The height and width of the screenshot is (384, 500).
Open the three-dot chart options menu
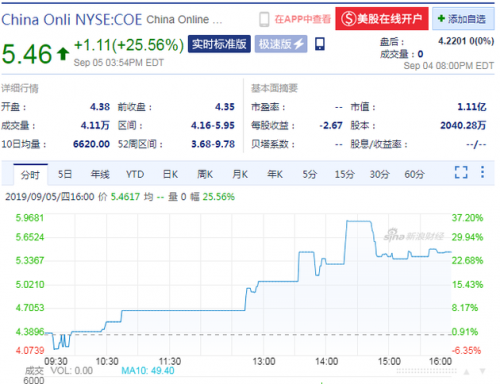point(482,172)
